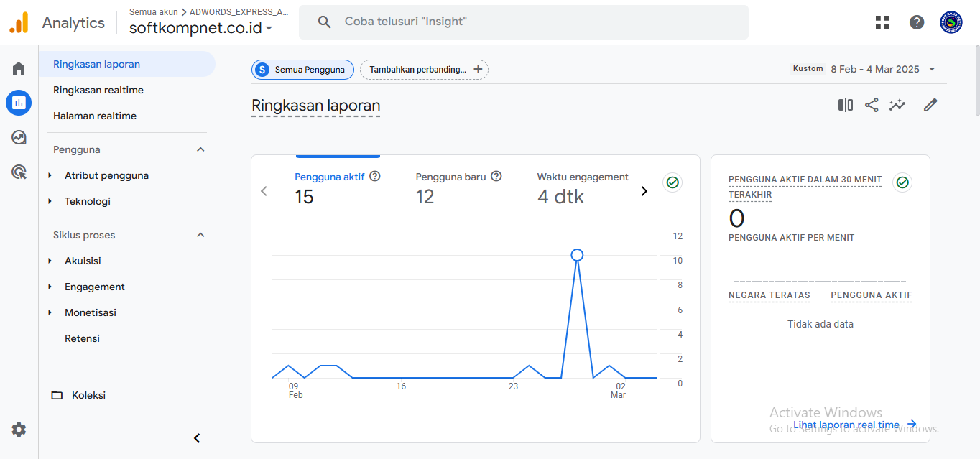The image size is (980, 459).
Task: Share this report via share icon
Action: click(x=872, y=106)
